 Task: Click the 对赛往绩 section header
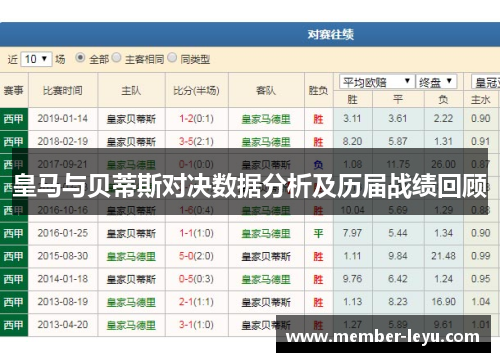coord(330,34)
